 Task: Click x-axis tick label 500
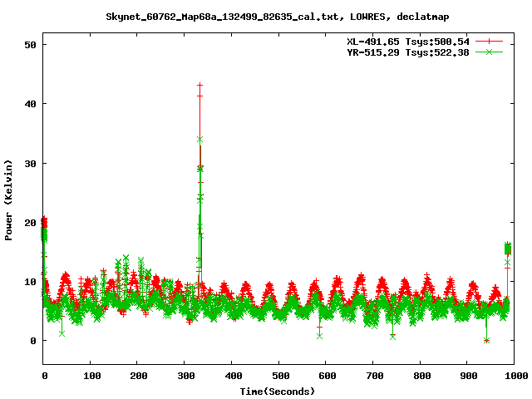[x=281, y=376]
